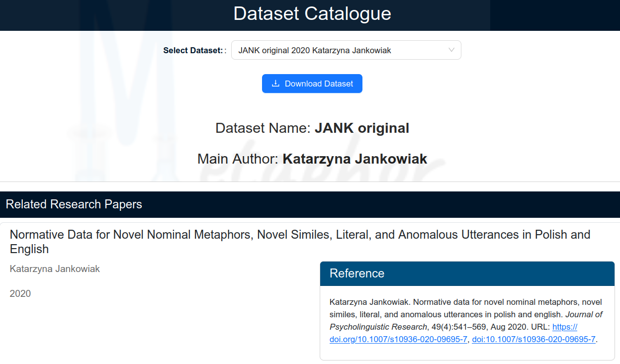Follow the doi:10.1007/s10936-020-09695-7 link

click(533, 340)
